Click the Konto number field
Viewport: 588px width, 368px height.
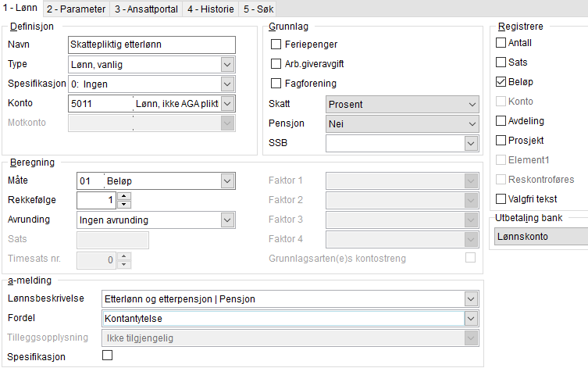coord(100,103)
